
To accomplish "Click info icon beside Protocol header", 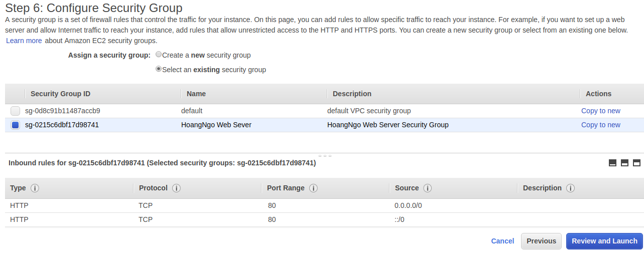I will (x=176, y=188).
